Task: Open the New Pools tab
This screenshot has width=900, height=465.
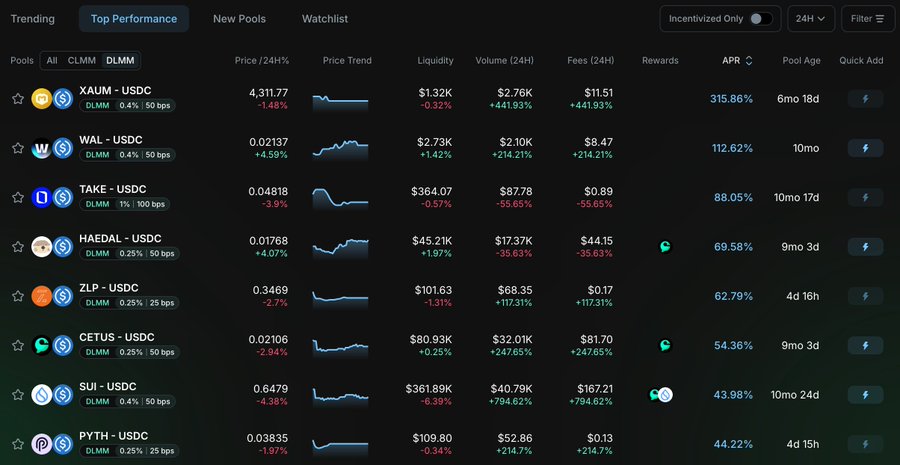Action: click(239, 19)
